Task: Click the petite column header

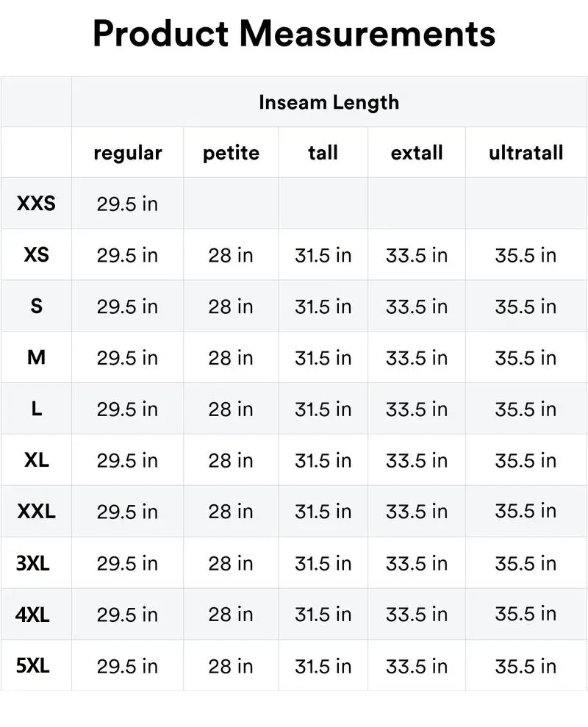Action: point(231,153)
